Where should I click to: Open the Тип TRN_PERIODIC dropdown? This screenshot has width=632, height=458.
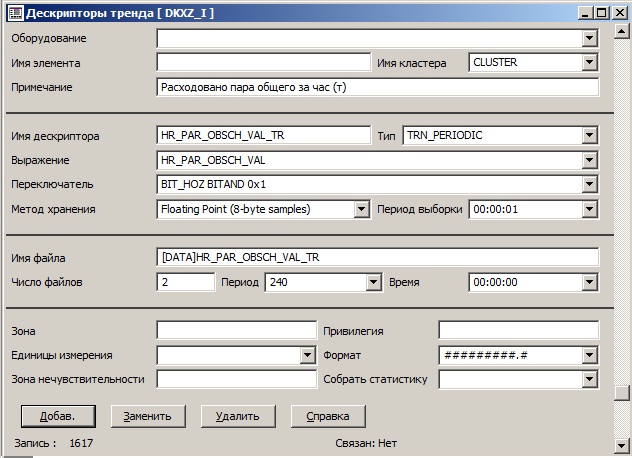[x=589, y=135]
